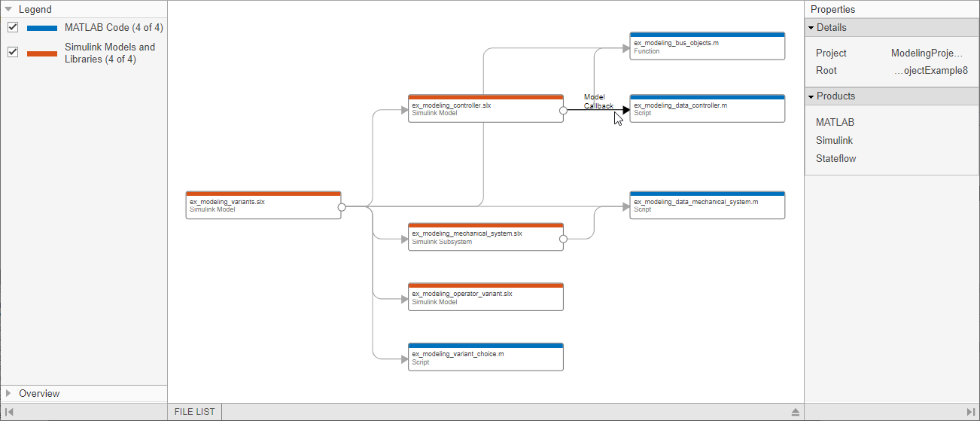Click the Root label in Details
This screenshot has width=980, height=421.
826,70
